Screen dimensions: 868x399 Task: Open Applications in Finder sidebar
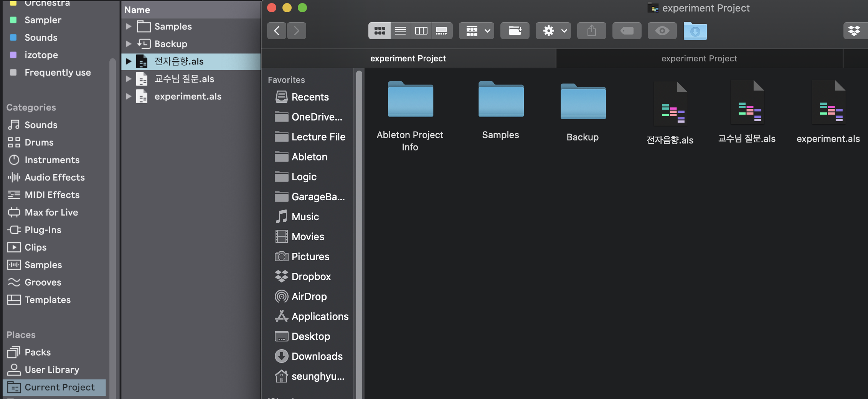point(312,317)
